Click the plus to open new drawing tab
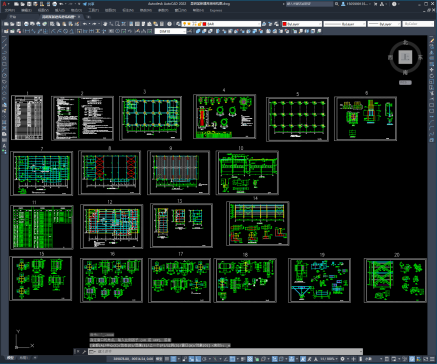The image size is (437, 364). [x=88, y=16]
